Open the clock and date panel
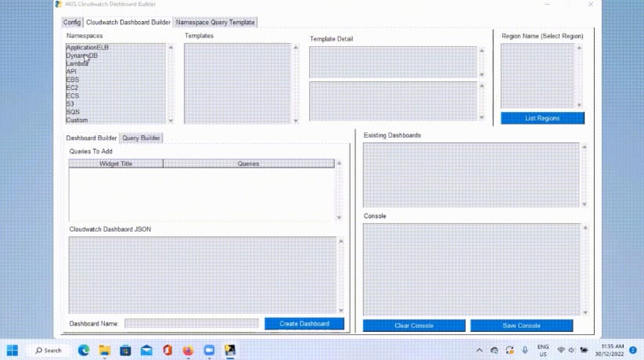Screen dimensions: 644x360 click(x=610, y=350)
